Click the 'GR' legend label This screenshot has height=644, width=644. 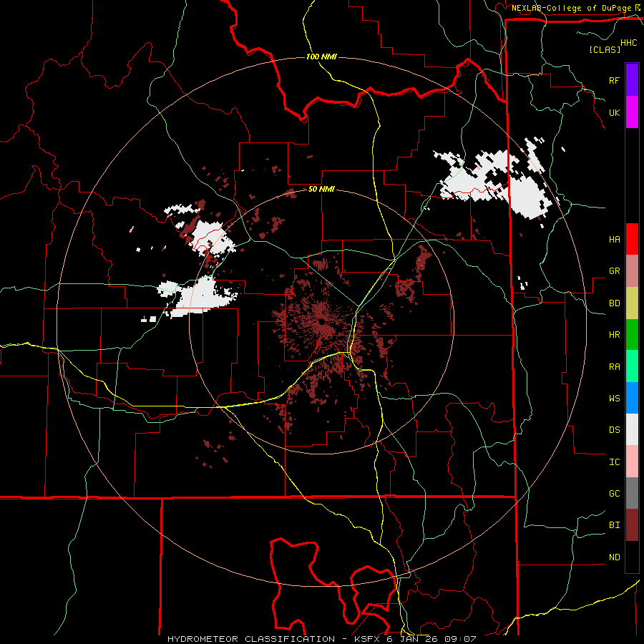(x=614, y=271)
